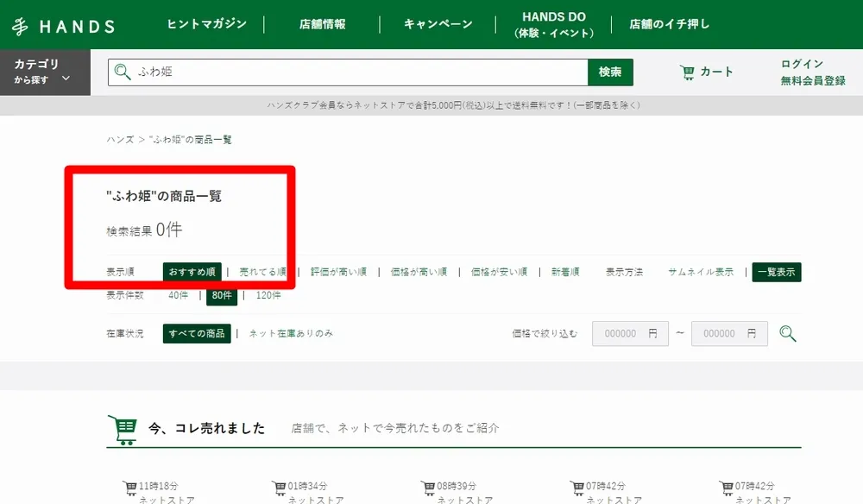Expand the カテゴリから探す dropdown
The height and width of the screenshot is (504, 863).
tap(45, 72)
